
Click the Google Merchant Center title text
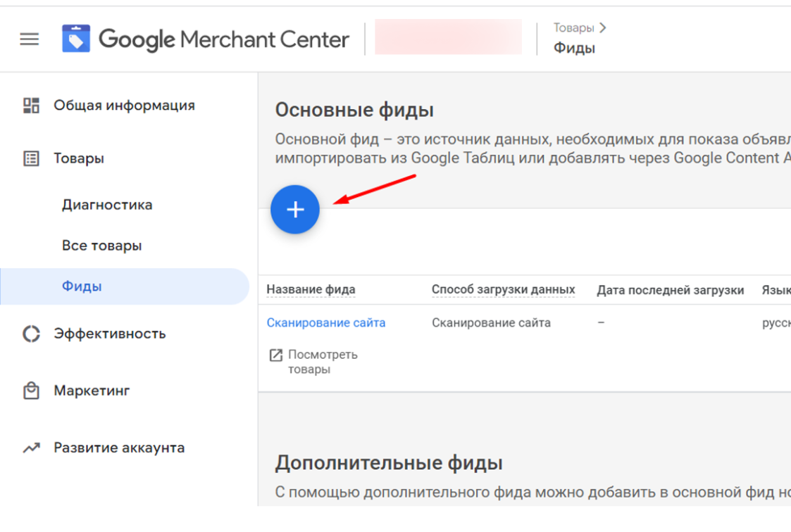(223, 39)
